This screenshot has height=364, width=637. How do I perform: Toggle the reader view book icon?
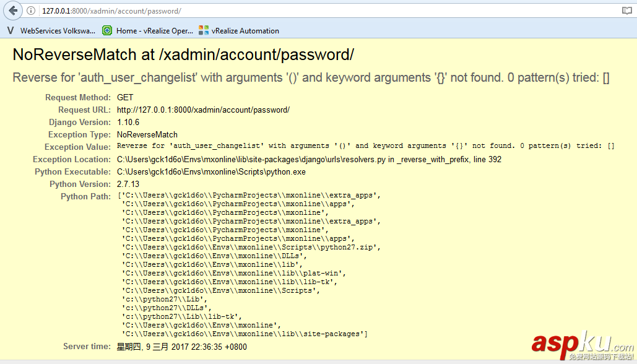pyautogui.click(x=627, y=11)
